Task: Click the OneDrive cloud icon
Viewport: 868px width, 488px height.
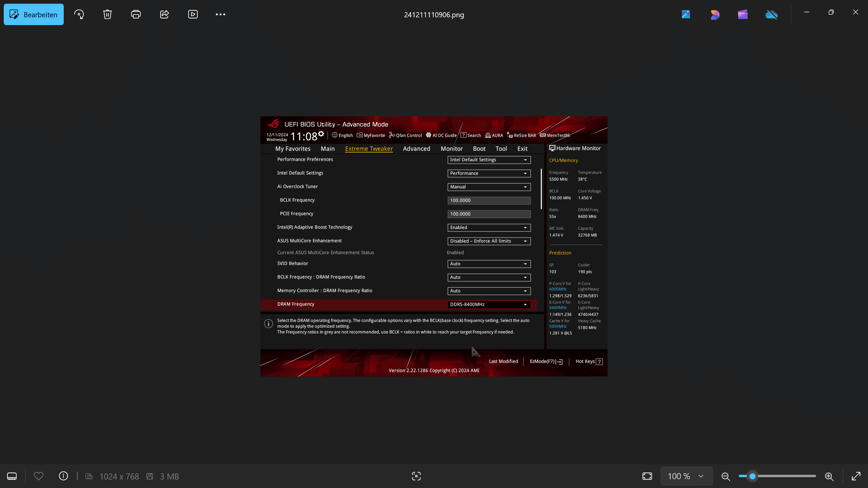Action: pos(771,14)
